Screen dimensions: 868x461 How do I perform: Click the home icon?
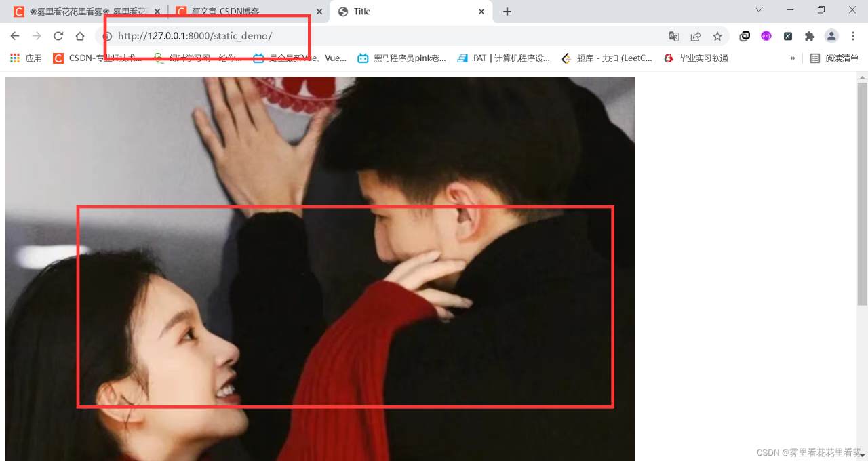click(x=79, y=36)
